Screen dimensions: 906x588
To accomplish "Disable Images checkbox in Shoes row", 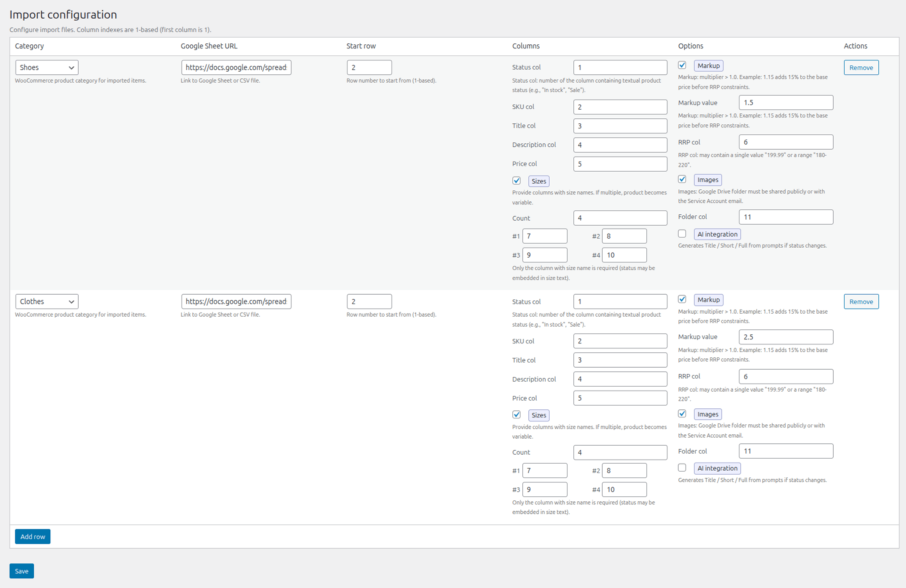I will [682, 179].
